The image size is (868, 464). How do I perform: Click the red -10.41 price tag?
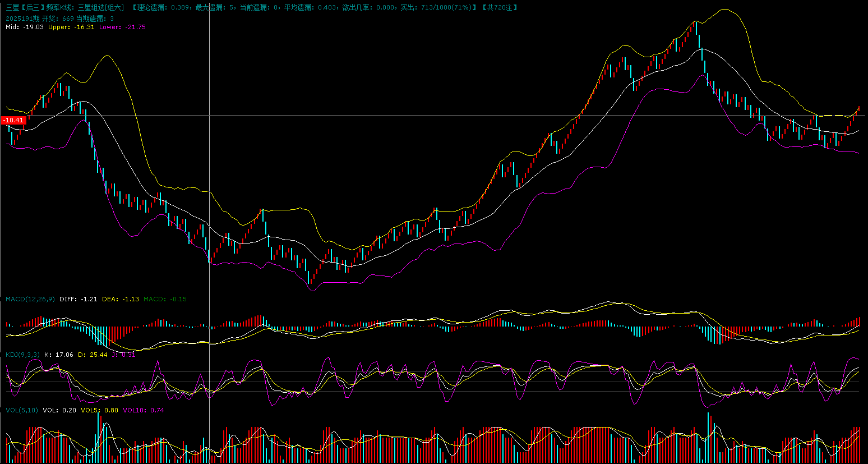coord(13,120)
